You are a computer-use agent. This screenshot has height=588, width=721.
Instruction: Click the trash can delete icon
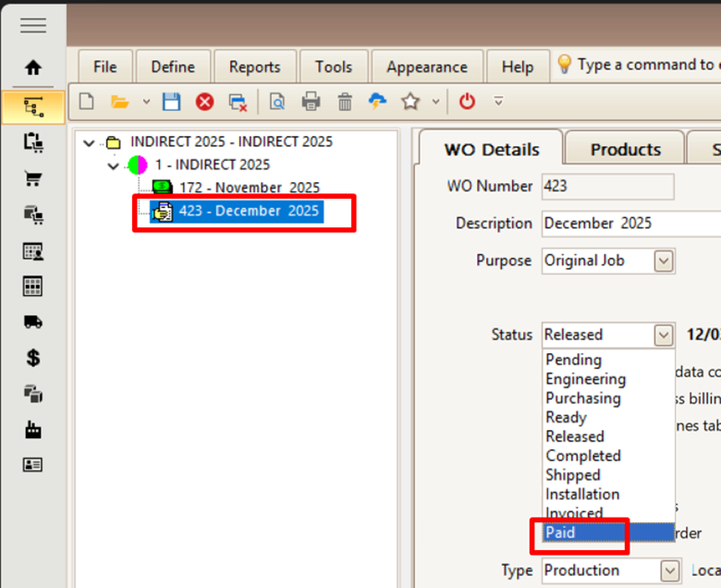tap(344, 102)
